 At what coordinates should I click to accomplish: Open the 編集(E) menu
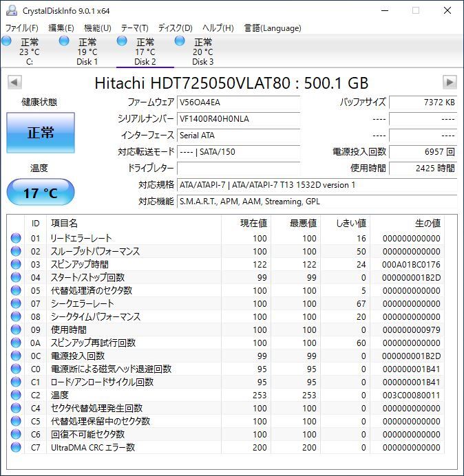61,28
